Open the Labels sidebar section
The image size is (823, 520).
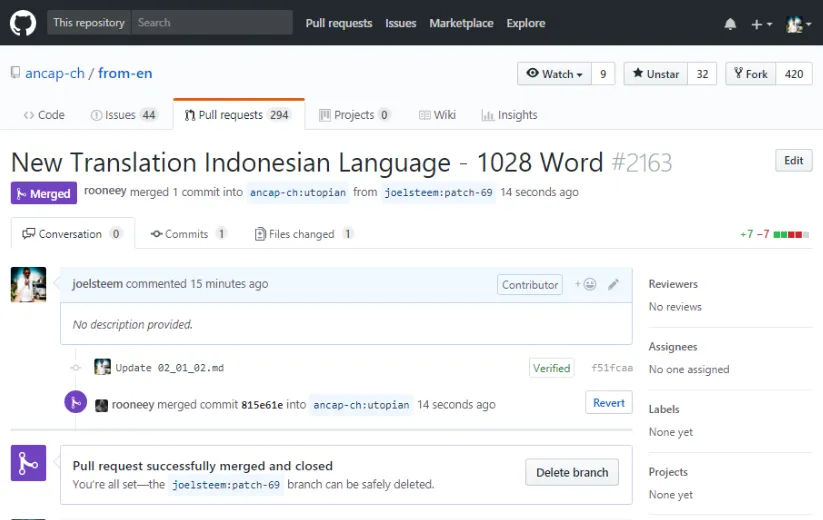[x=664, y=409]
